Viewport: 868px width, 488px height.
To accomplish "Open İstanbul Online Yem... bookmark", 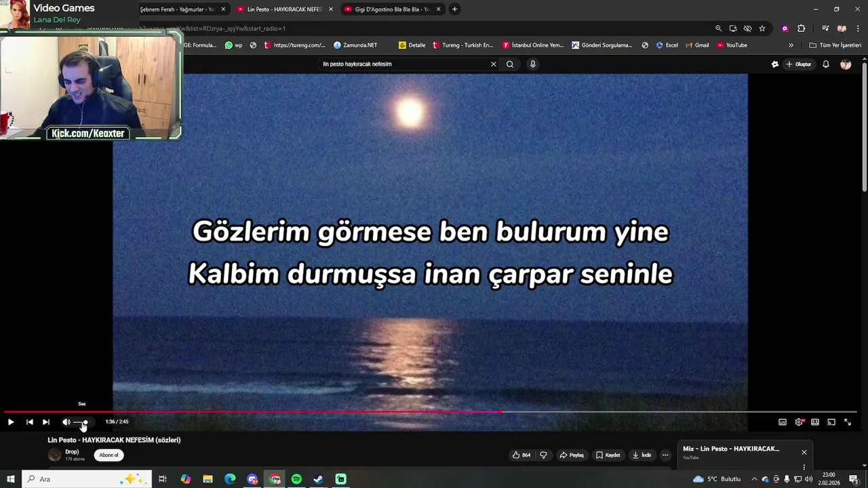I will 533,45.
